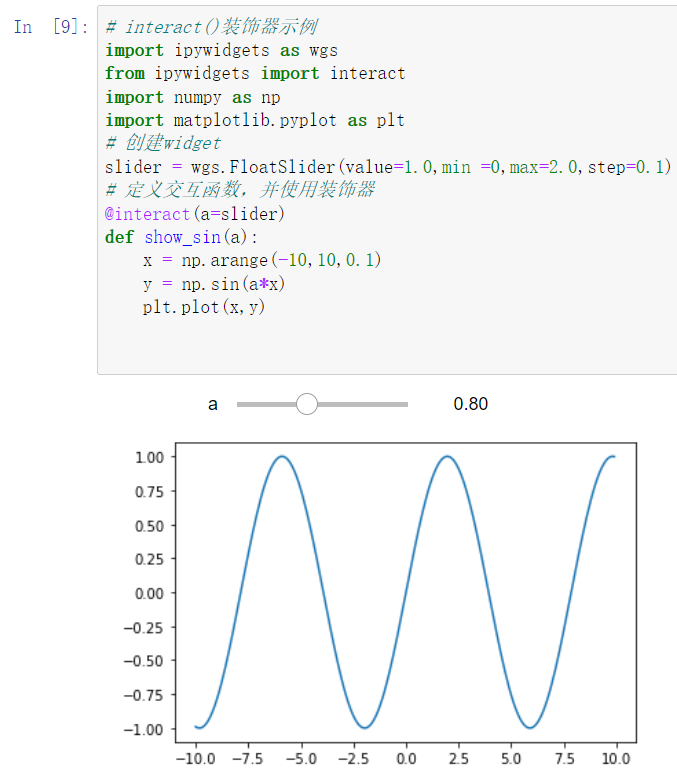Viewport: 677px width, 780px height.
Task: Click the "y = np.sin(a*x)" line
Action: point(213,284)
